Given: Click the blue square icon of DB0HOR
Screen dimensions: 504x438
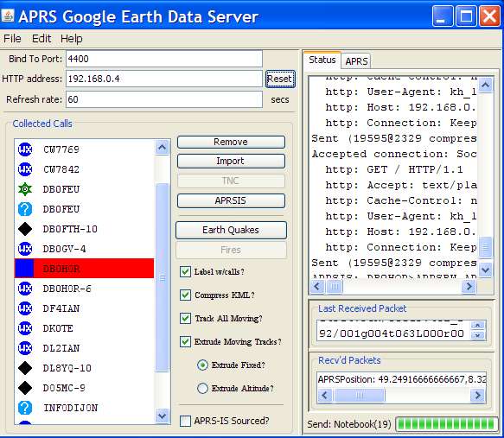Looking at the screenshot, I should coord(24,268).
